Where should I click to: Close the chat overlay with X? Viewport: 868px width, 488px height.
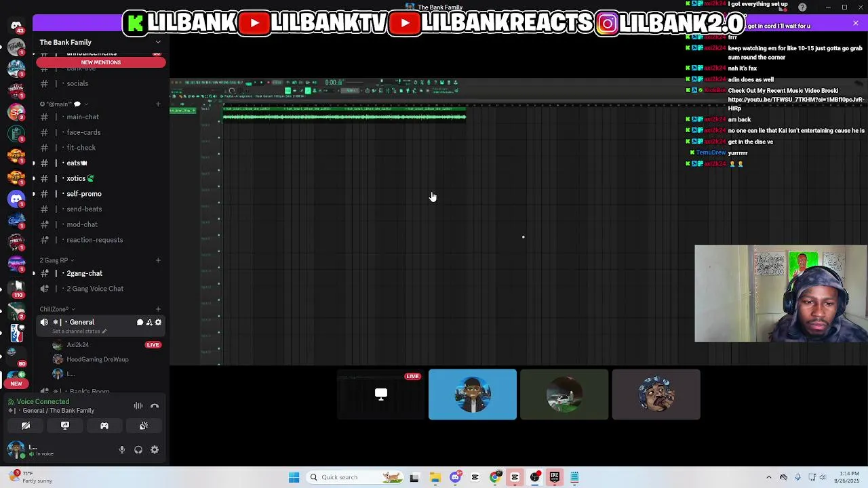[856, 24]
